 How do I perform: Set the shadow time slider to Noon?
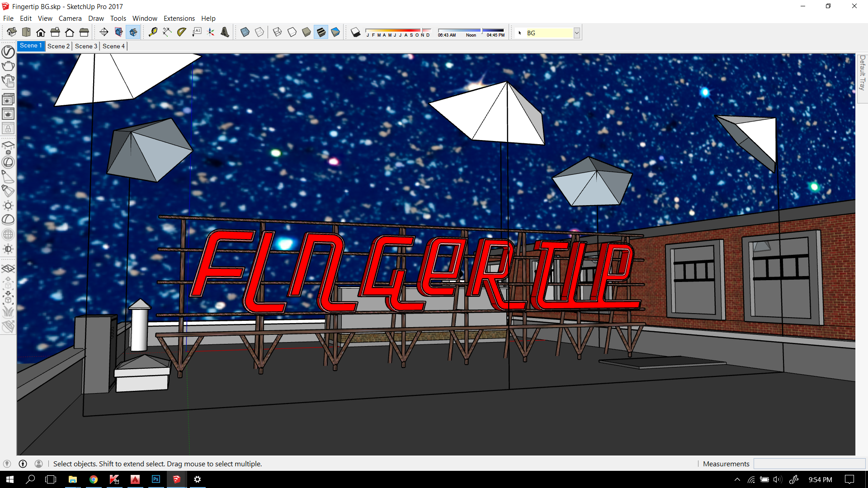click(470, 30)
